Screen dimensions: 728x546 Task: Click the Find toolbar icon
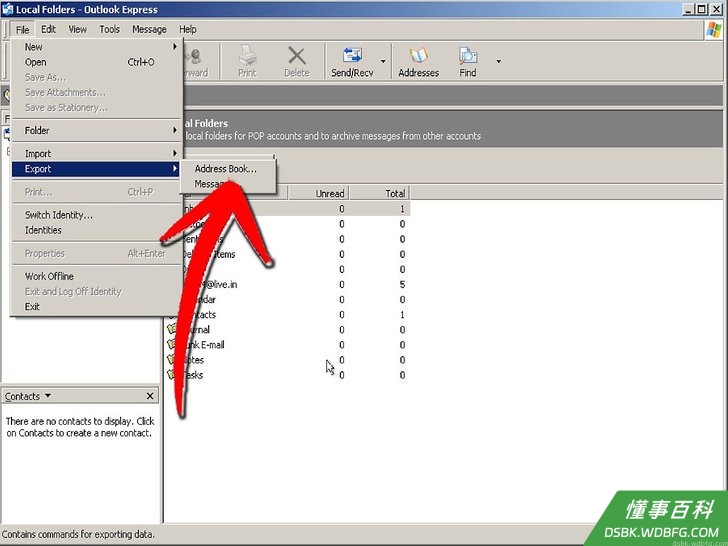(x=468, y=61)
